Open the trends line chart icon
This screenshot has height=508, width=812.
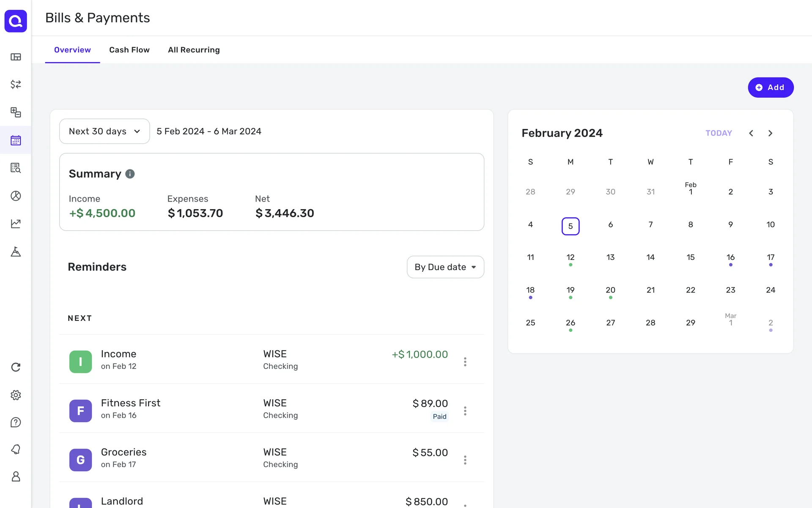(x=16, y=224)
